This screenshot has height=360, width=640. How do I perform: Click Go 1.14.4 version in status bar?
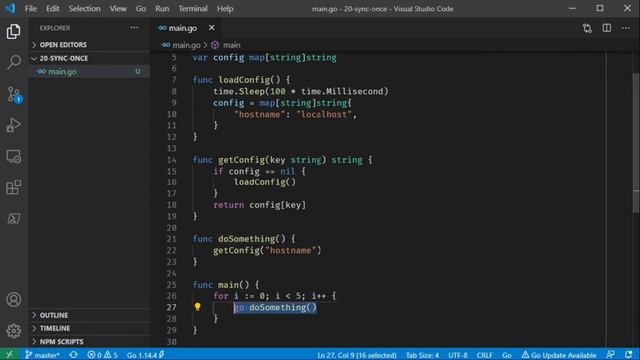point(145,355)
